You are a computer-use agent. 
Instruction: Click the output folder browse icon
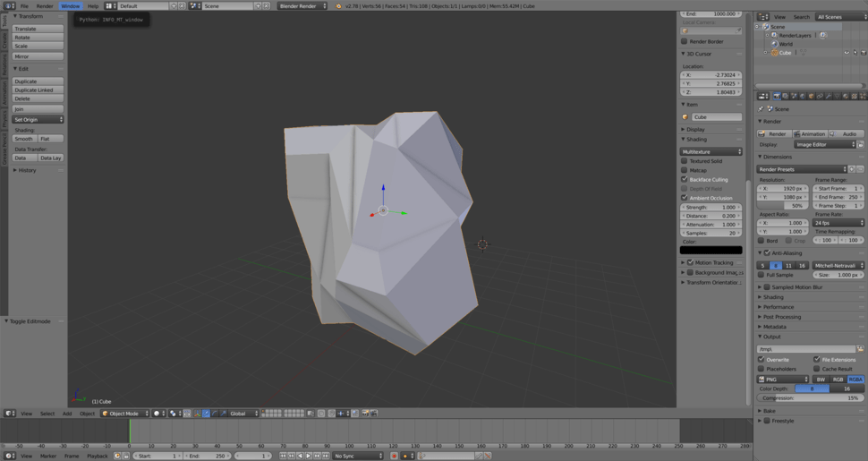click(861, 349)
